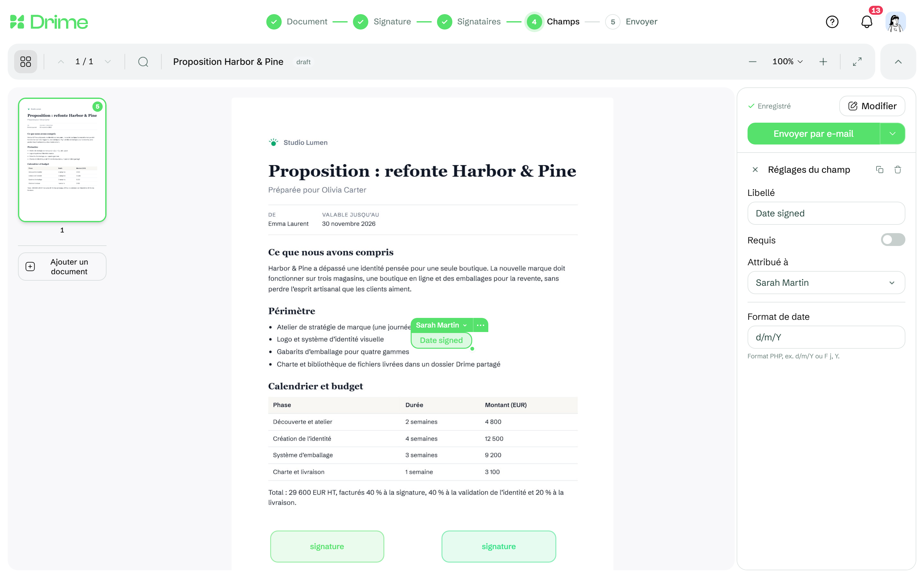Select the Date signed field on document

pyautogui.click(x=441, y=340)
